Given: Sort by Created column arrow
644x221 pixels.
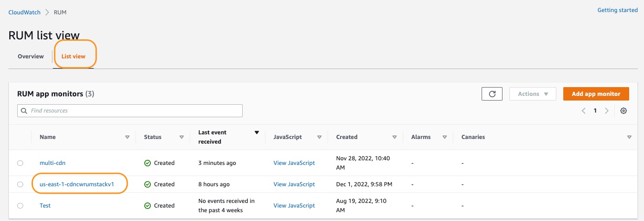Looking at the screenshot, I should [x=394, y=137].
